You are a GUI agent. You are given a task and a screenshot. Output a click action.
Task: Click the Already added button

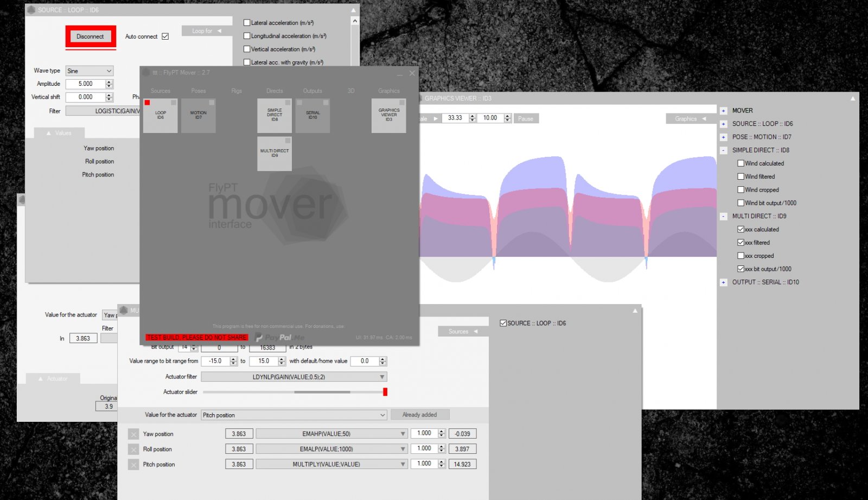(420, 415)
